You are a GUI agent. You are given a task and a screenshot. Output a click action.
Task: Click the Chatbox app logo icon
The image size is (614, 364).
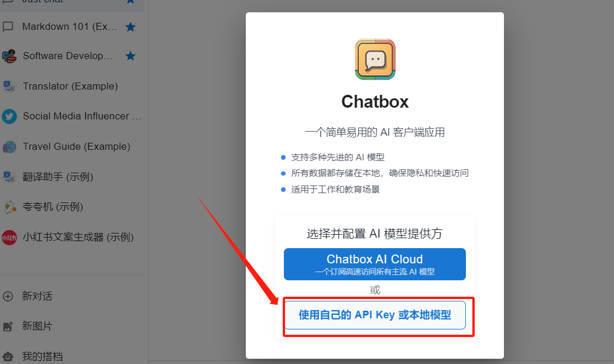tap(375, 60)
